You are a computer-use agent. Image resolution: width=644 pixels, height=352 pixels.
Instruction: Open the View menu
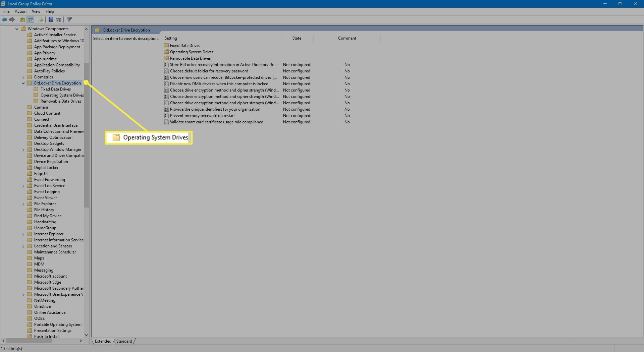pos(36,11)
